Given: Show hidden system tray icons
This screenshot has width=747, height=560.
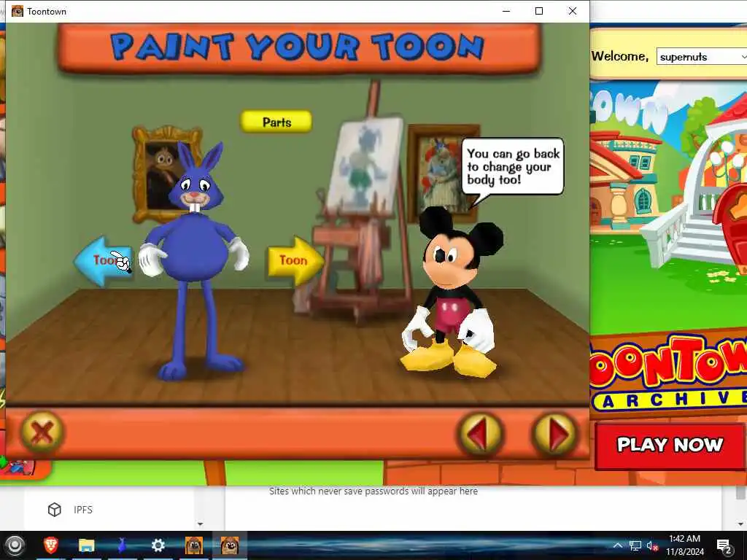Looking at the screenshot, I should (617, 545).
